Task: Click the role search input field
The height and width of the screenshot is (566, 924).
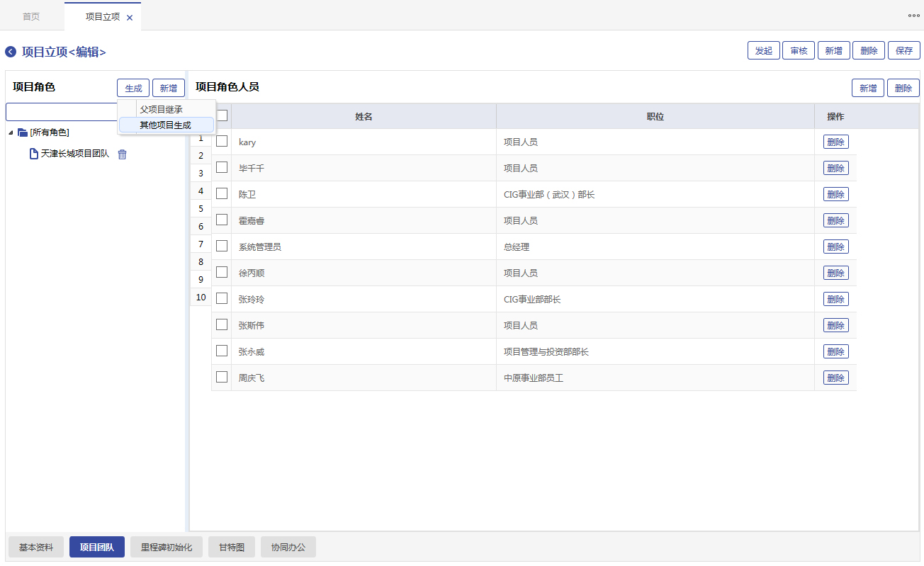Action: (x=61, y=113)
